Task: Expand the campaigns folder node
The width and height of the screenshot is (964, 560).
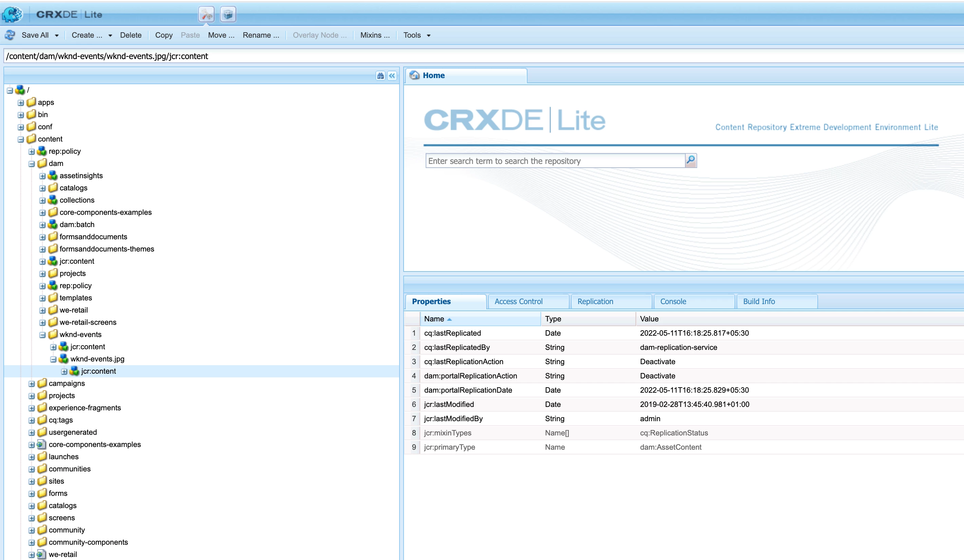Action: (x=32, y=384)
